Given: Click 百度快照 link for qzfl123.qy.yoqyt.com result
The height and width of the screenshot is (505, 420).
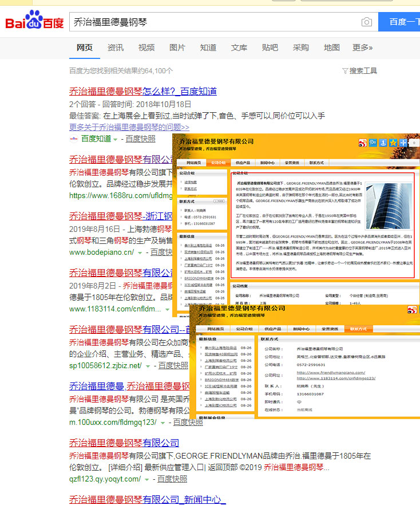Looking at the screenshot, I should pyautogui.click(x=172, y=479).
